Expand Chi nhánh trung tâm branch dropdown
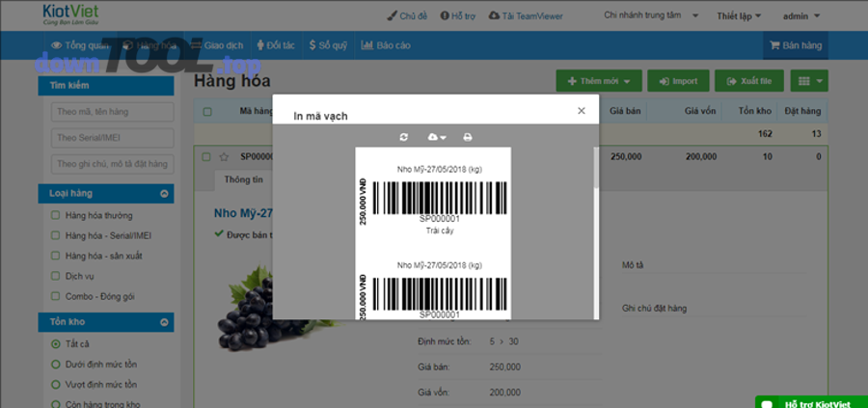Screen dimensions: 868x408 [651, 15]
